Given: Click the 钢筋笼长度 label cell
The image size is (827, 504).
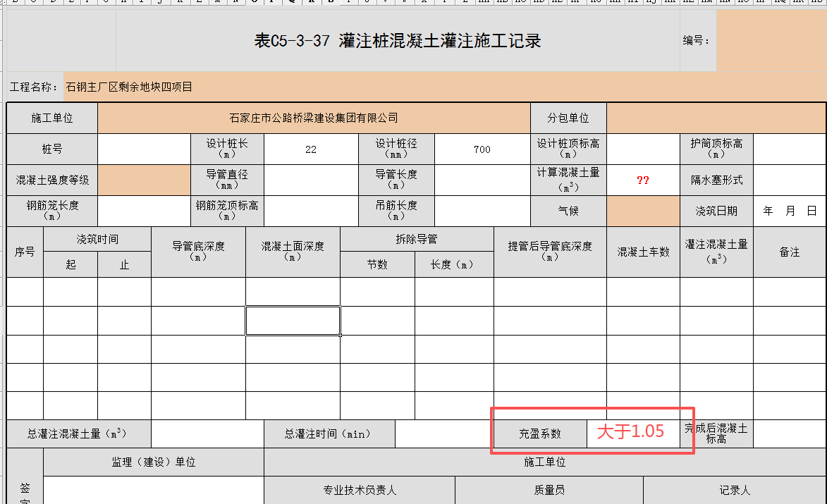Looking at the screenshot, I should 51,211.
